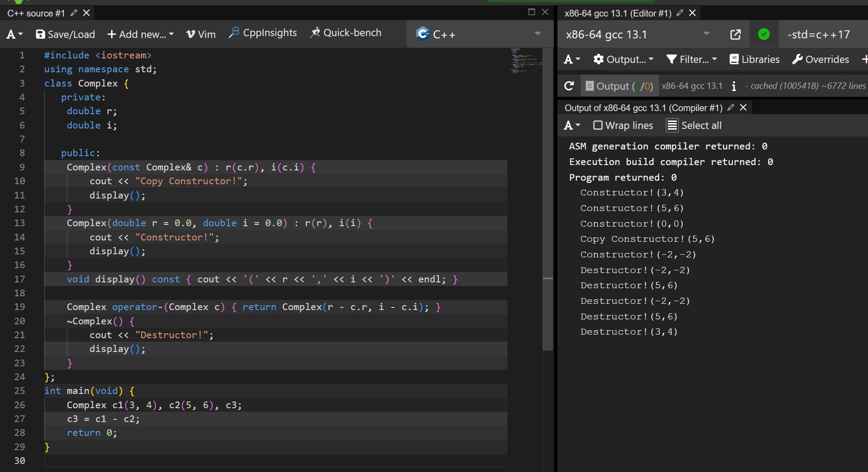This screenshot has height=472, width=868.
Task: Select Output of x86-64 gcc 13.1 tab
Action: coord(644,108)
